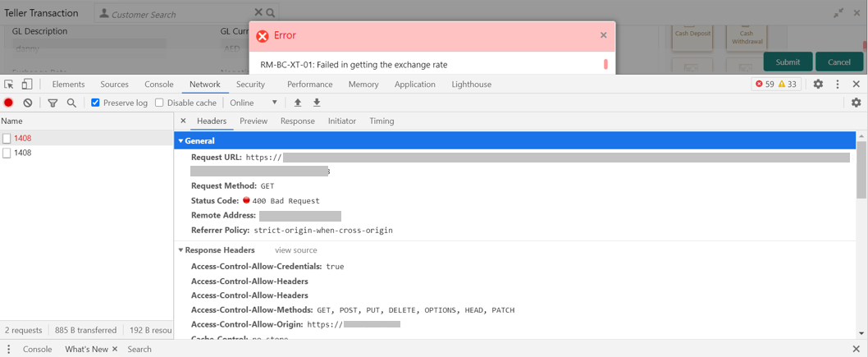Open the Console drawer tab

coord(37,349)
